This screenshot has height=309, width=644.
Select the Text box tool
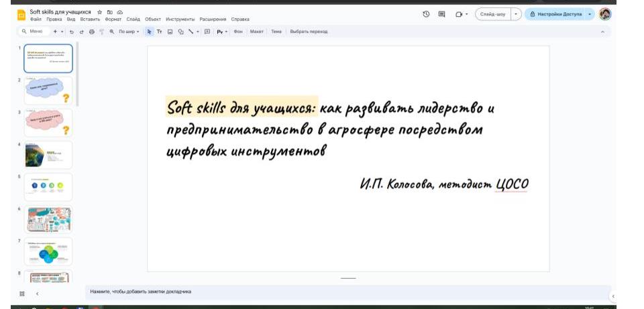click(160, 32)
